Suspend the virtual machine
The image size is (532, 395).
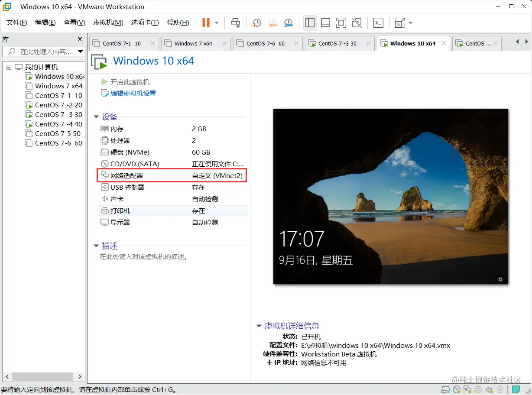[x=207, y=23]
